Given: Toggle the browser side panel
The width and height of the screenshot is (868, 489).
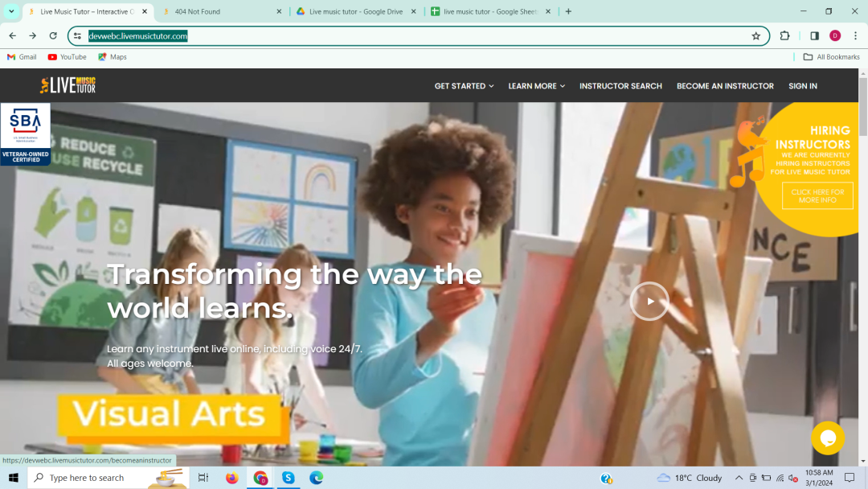Looking at the screenshot, I should coord(814,36).
